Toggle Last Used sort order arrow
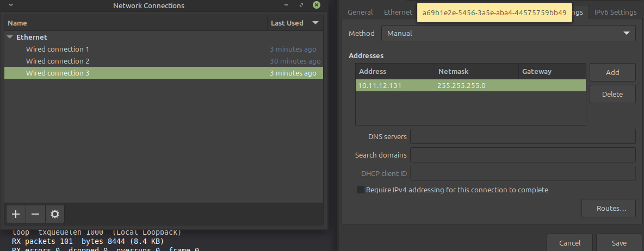 pyautogui.click(x=315, y=23)
